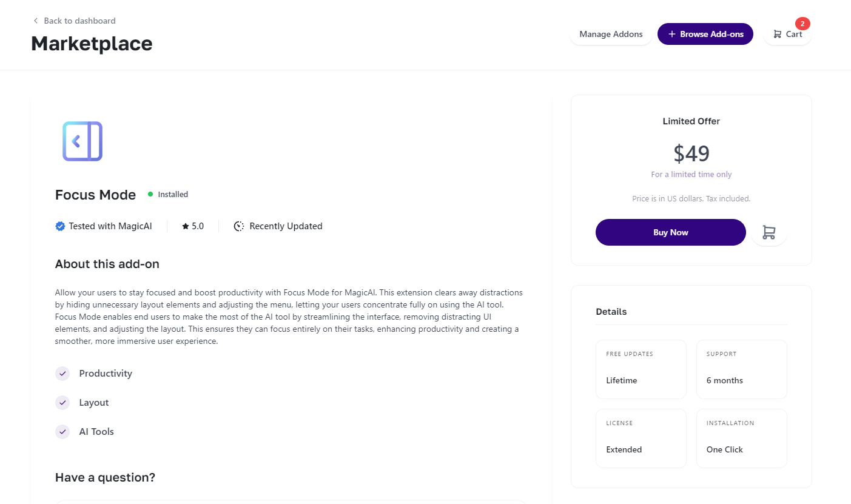The height and width of the screenshot is (504, 851).
Task: Click the $49 limited offer price
Action: [x=691, y=153]
